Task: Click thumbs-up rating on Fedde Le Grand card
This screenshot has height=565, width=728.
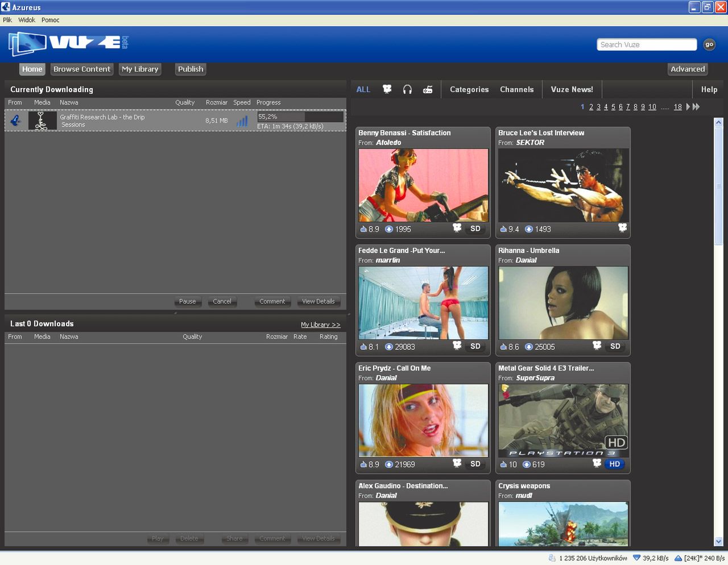Action: 363,347
